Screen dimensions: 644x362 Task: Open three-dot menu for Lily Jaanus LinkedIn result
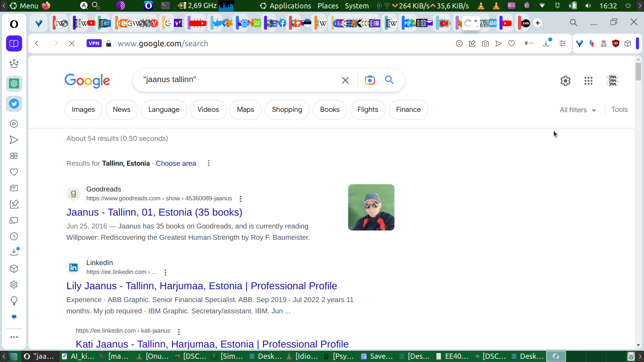(165, 272)
